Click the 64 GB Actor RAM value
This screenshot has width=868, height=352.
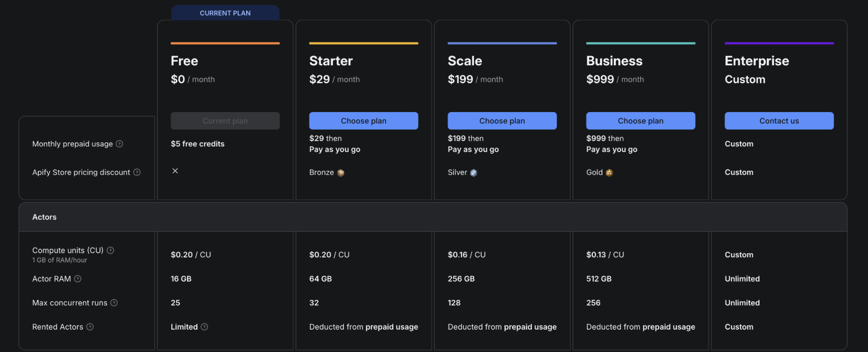pos(320,279)
